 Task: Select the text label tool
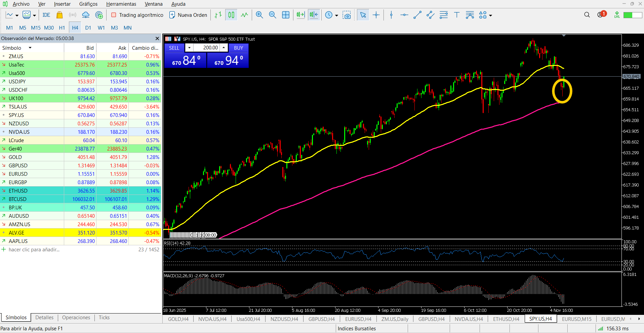coord(456,15)
